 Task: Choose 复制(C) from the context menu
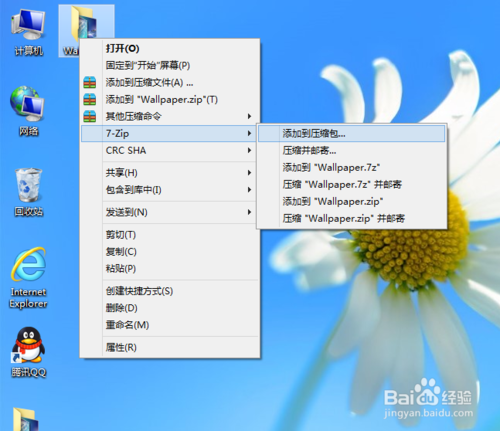pos(169,252)
